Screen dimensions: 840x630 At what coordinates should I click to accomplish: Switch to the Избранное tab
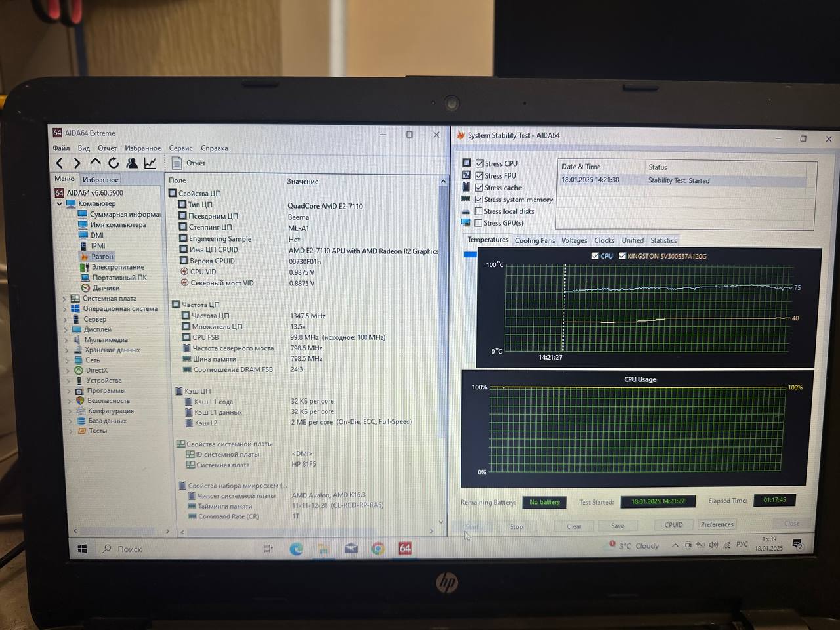[x=100, y=179]
